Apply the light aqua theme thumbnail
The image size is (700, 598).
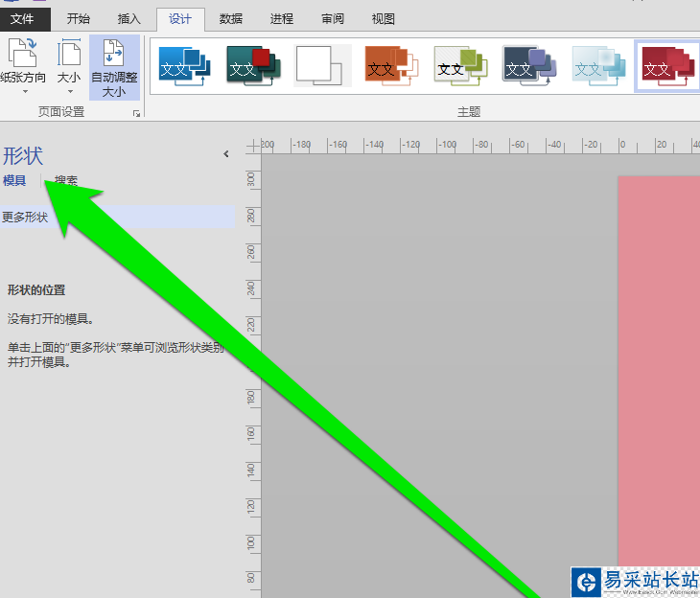coord(598,66)
